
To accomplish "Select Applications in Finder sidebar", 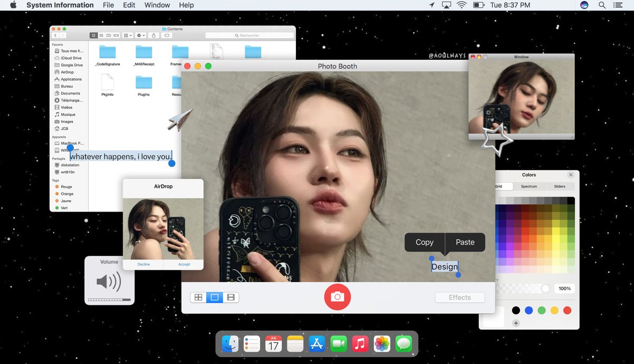I will click(x=68, y=79).
